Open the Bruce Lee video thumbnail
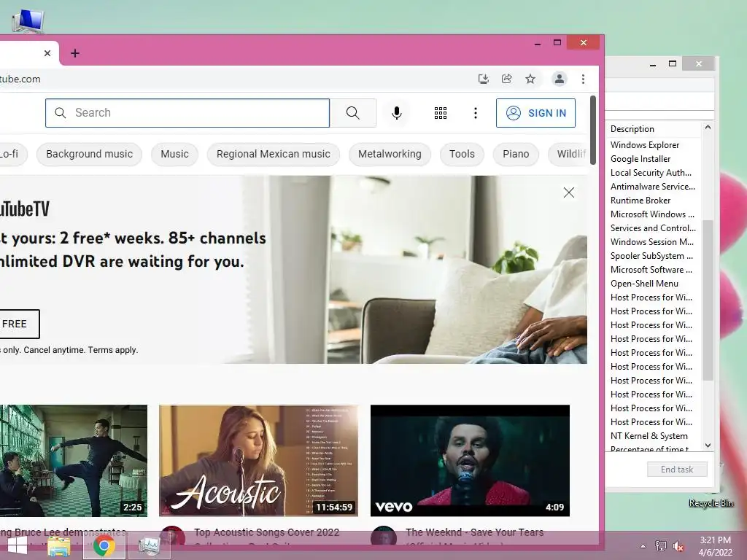This screenshot has width=747, height=560. tap(74, 461)
